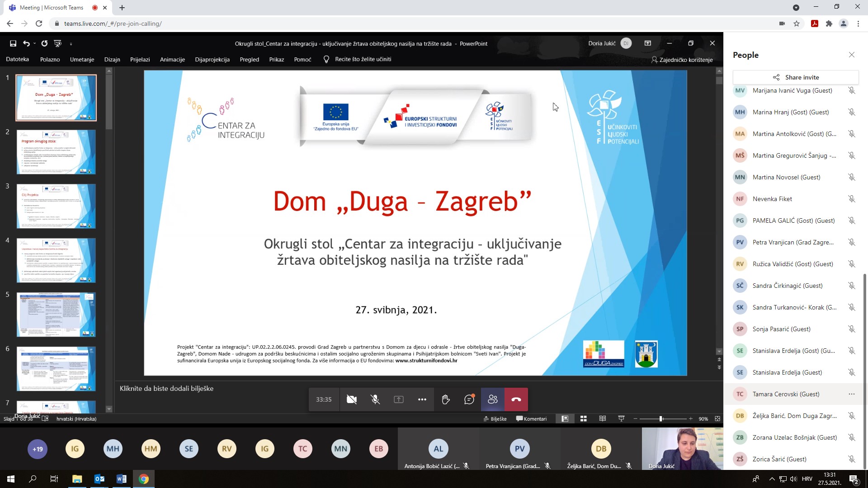868x488 pixels.
Task: Close the People panel
Action: [852, 55]
